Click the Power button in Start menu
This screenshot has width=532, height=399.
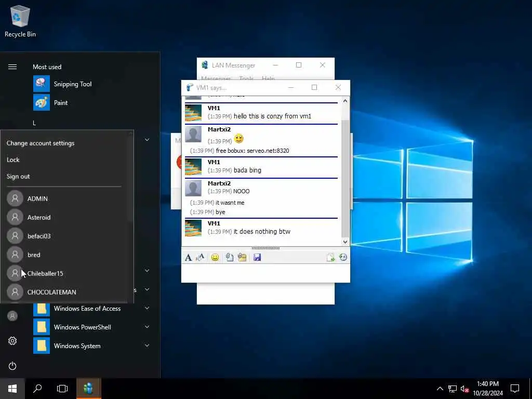(12, 366)
